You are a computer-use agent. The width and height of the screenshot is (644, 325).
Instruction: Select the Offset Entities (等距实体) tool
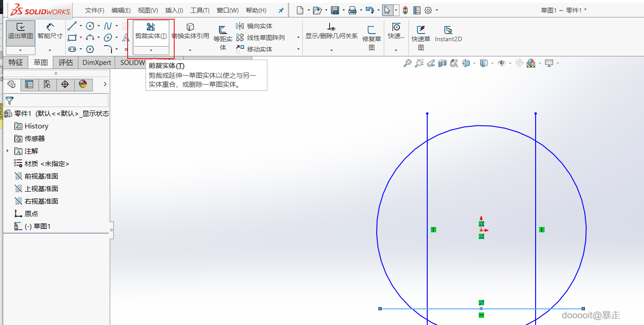coord(223,37)
